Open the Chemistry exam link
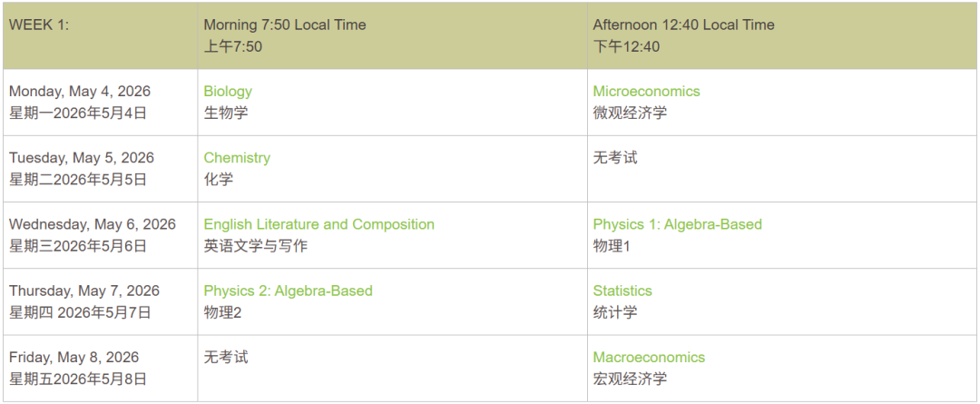 (237, 157)
